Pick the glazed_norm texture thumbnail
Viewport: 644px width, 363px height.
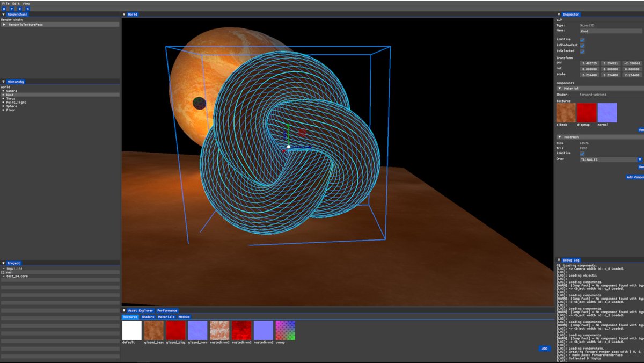pyautogui.click(x=197, y=330)
